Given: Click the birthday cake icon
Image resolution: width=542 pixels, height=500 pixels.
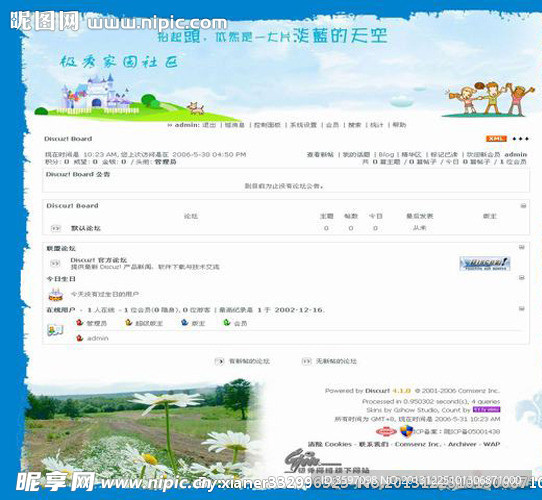Looking at the screenshot, I should 56,295.
